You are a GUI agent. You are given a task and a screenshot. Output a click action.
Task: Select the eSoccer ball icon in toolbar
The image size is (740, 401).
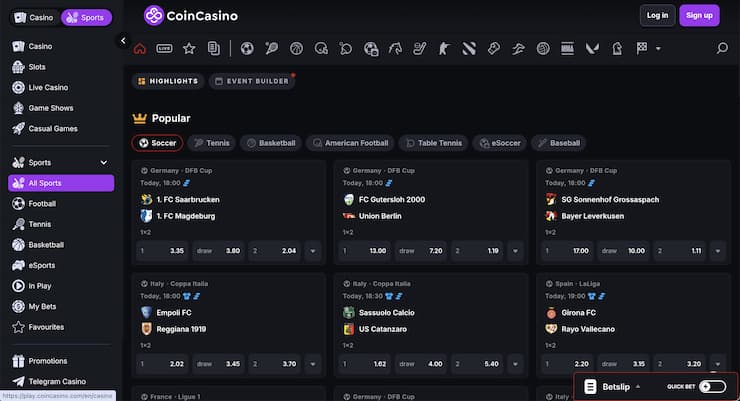click(x=371, y=49)
